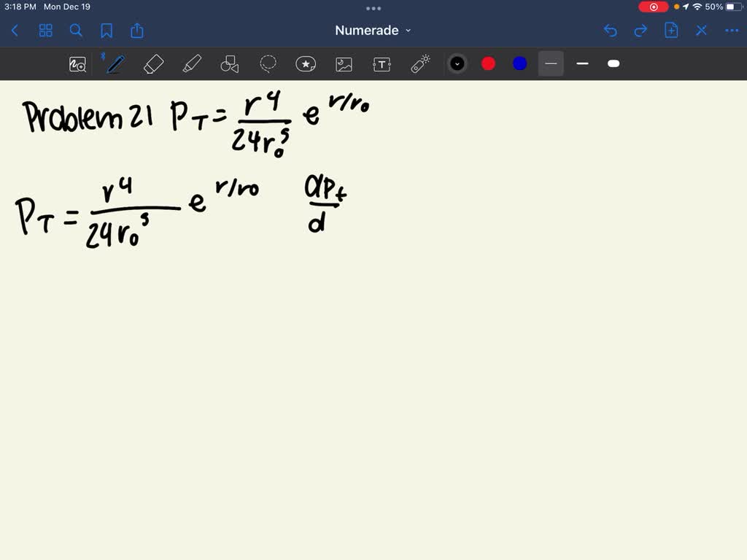Image resolution: width=747 pixels, height=560 pixels.
Task: Select the Eraser tool
Action: coord(154,64)
